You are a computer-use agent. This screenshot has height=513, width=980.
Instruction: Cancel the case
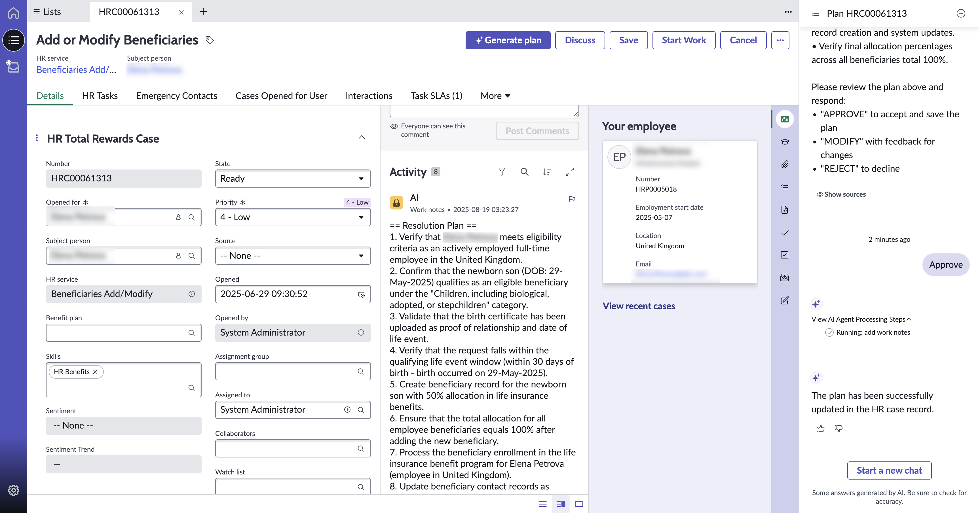(x=743, y=40)
